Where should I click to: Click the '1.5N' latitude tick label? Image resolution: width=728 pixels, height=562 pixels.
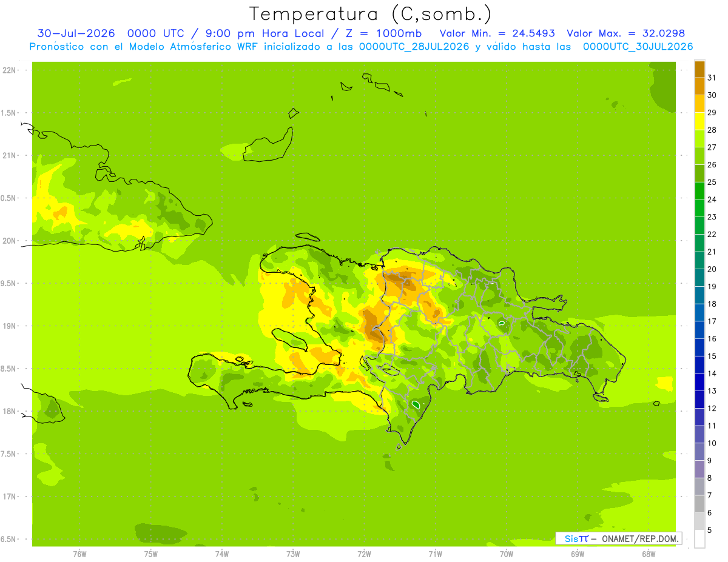point(9,113)
